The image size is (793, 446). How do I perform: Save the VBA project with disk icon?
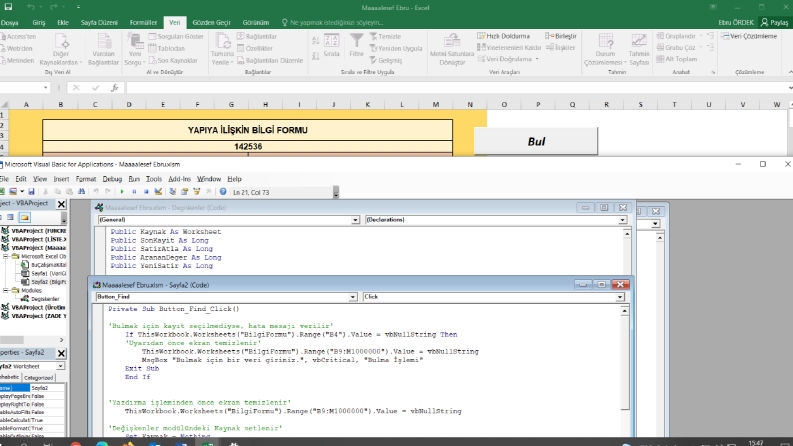[x=31, y=192]
